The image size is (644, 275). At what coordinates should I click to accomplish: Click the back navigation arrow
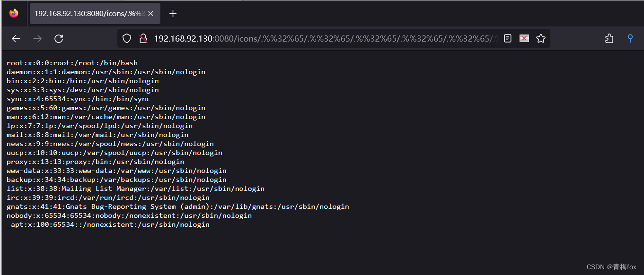(x=16, y=38)
